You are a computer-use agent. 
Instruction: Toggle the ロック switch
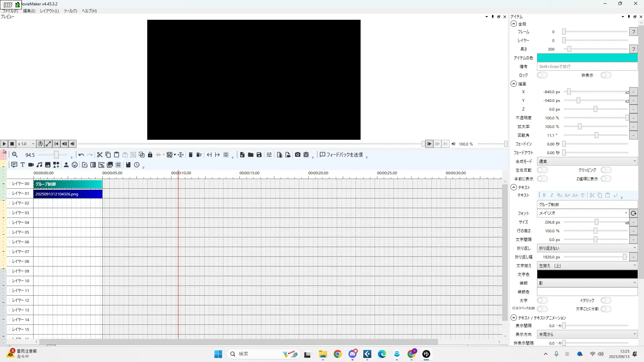[x=542, y=75]
